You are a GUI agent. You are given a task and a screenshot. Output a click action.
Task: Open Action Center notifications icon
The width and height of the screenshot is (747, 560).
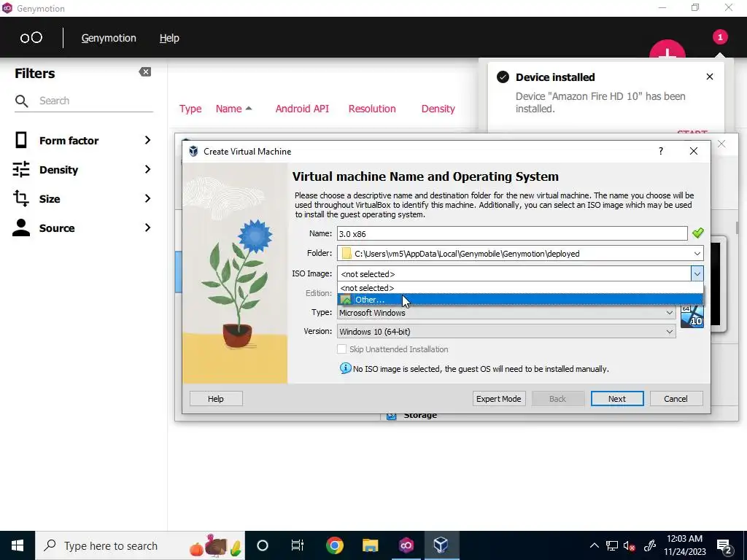(724, 545)
